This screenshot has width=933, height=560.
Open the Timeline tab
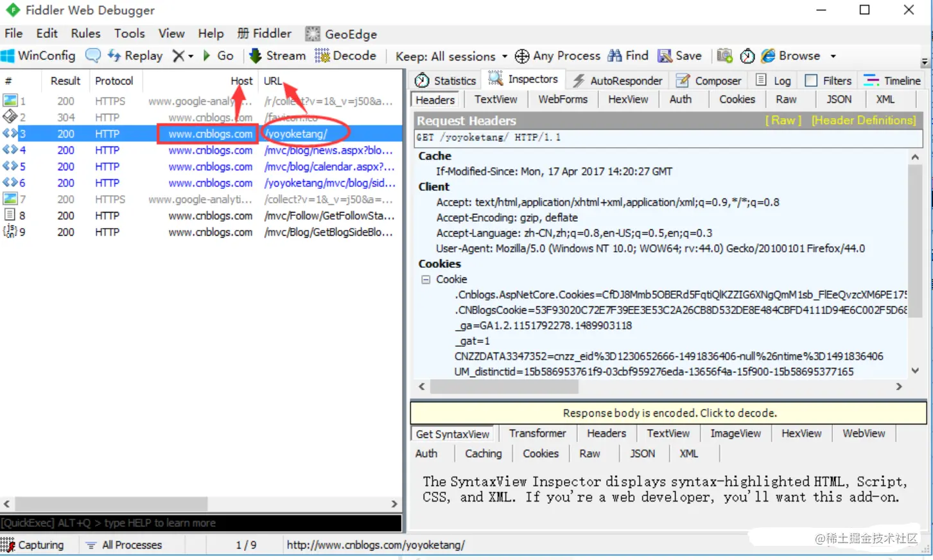pos(892,80)
